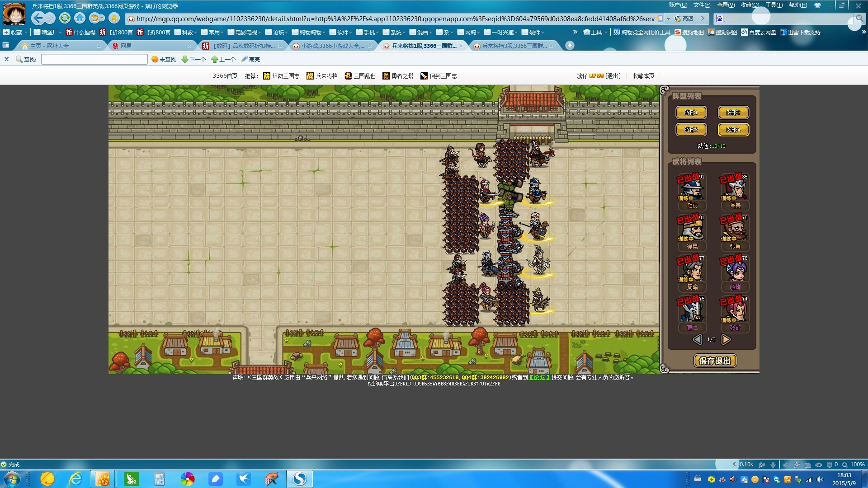Go to previous page of generals list

point(698,339)
